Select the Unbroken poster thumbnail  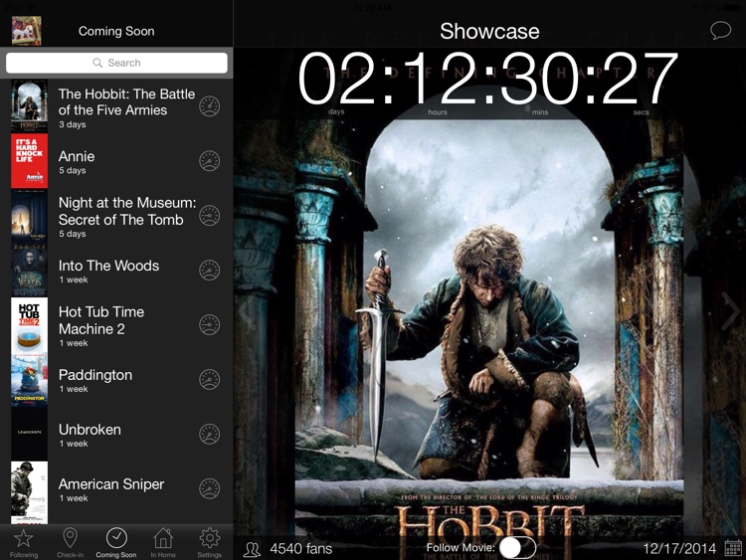tap(29, 434)
